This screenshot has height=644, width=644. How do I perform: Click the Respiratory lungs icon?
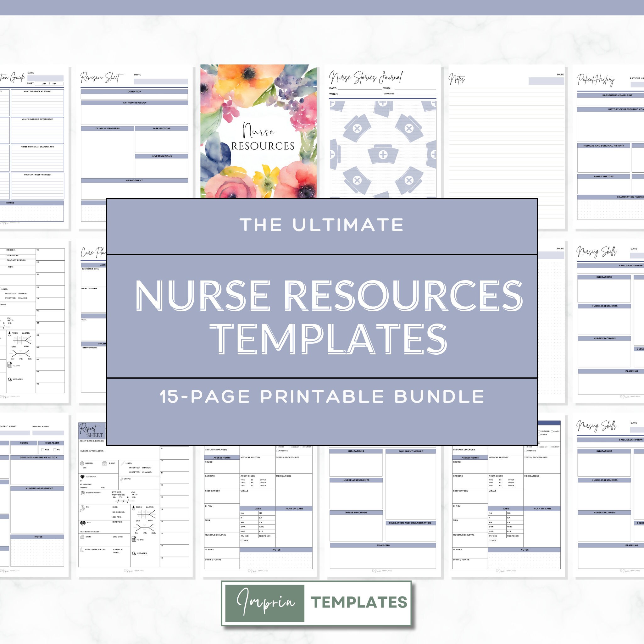(83, 493)
